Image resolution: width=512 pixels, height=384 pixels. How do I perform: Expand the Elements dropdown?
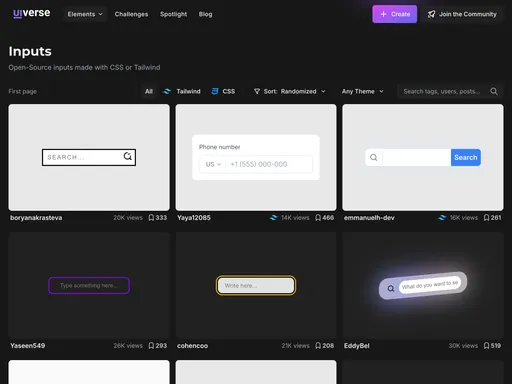coord(85,14)
